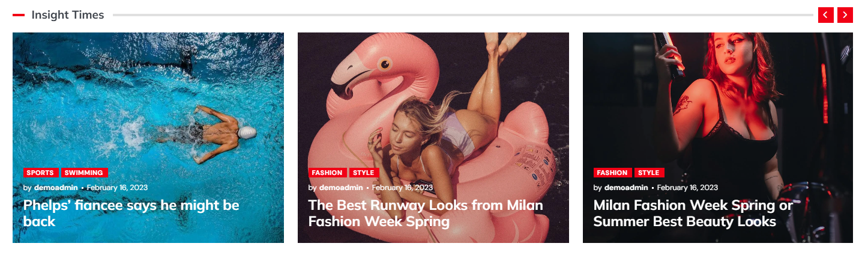Click the previous slide arrow icon
868x258 pixels.
click(x=826, y=15)
